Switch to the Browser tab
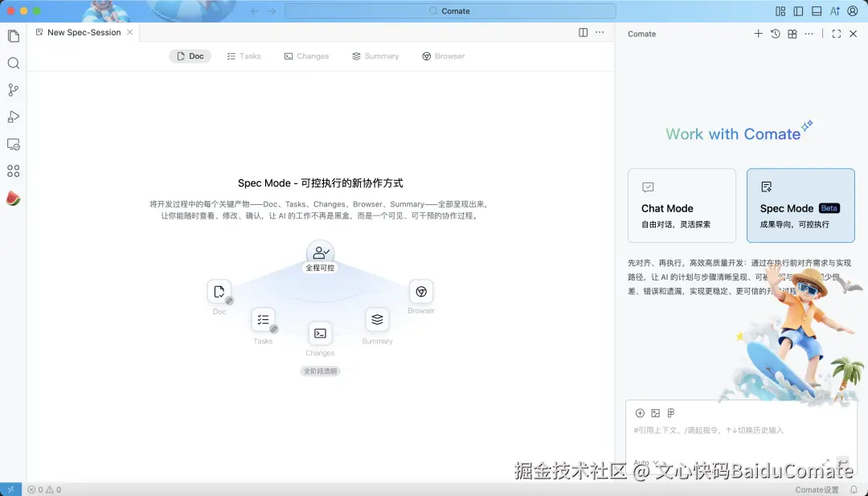Screen dimensions: 868x496 tap(444, 56)
